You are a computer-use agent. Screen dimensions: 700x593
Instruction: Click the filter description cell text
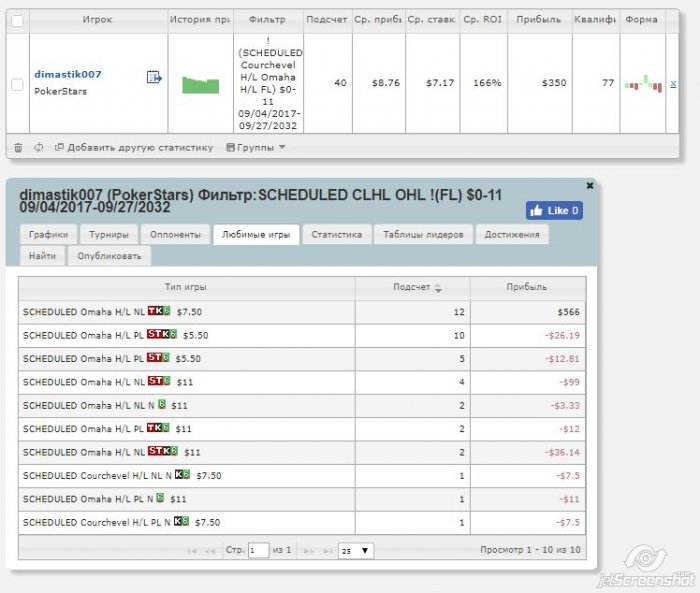coord(269,83)
